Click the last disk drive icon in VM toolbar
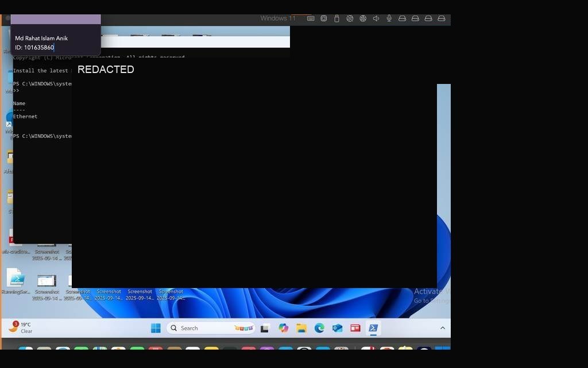Viewport: 588px width, 368px height. tap(442, 18)
